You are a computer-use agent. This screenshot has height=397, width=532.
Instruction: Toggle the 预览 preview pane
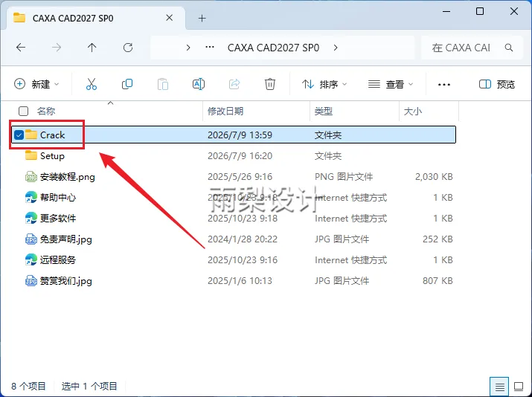point(497,84)
